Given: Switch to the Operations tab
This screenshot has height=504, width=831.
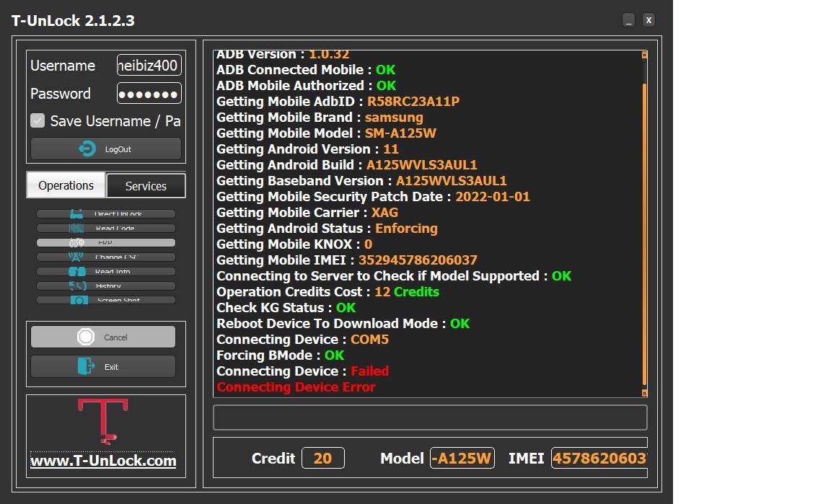Looking at the screenshot, I should point(66,185).
